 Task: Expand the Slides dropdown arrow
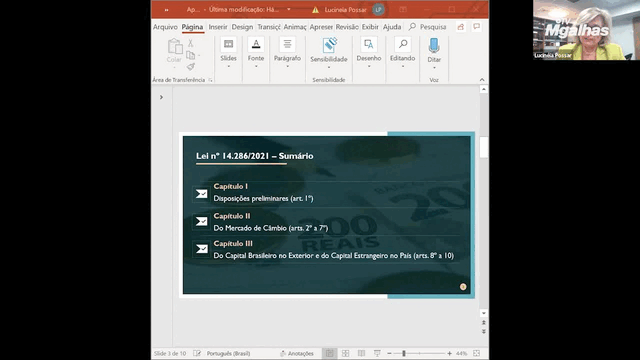229,66
